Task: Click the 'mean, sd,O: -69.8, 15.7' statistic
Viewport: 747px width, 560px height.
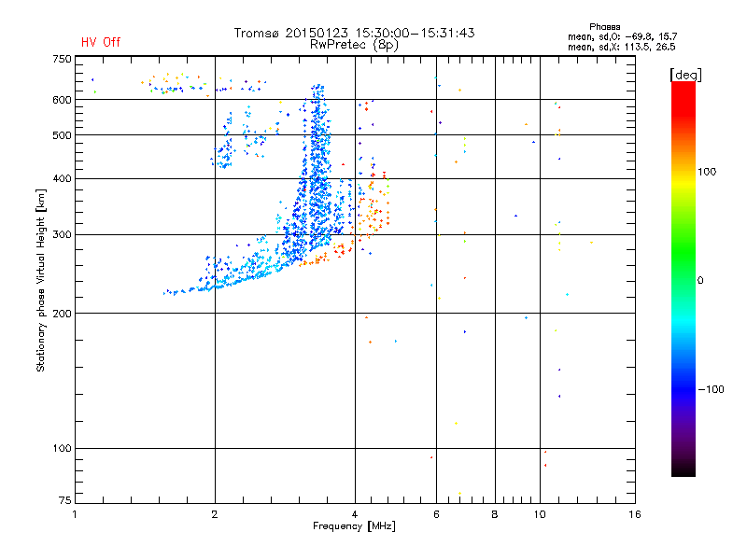Action: [622, 36]
